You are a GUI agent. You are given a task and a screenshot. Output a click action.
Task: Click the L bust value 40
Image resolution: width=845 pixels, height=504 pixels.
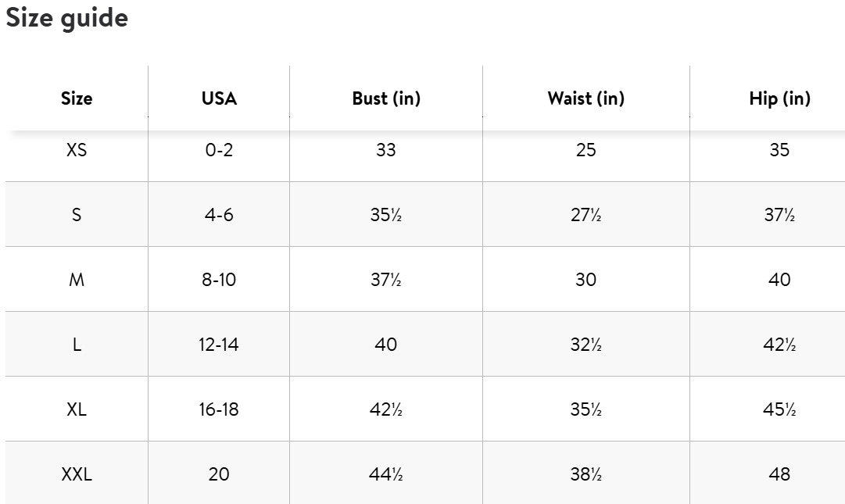point(386,345)
